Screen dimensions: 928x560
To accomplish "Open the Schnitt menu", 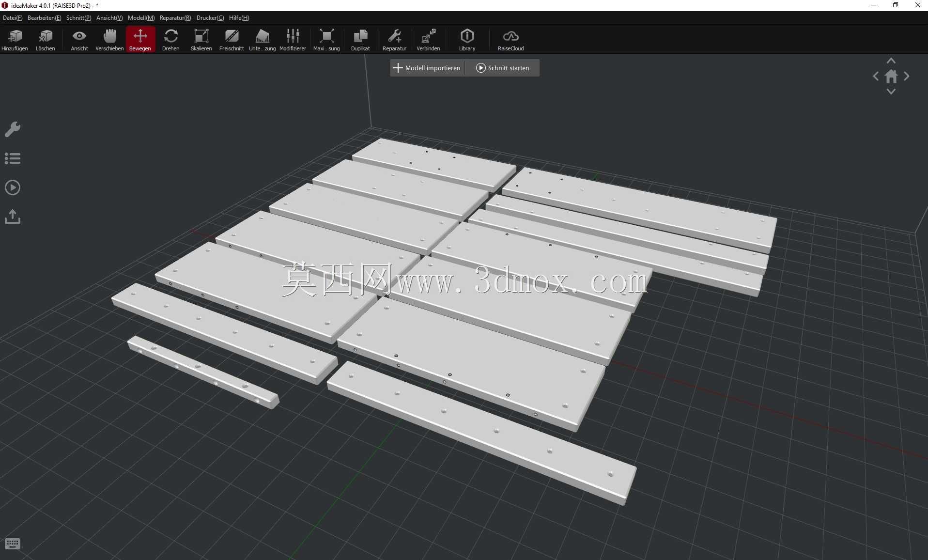I will pyautogui.click(x=79, y=18).
